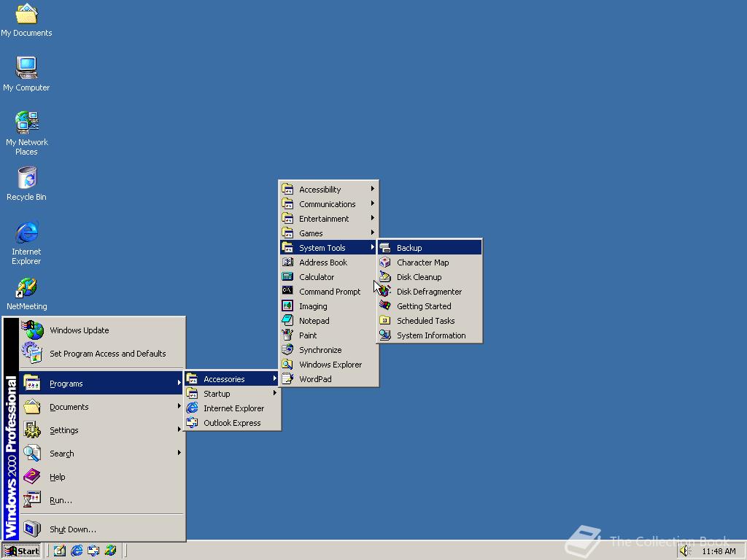Click the Calculator icon in Accessories
Screen dimensions: 747x560
[287, 276]
